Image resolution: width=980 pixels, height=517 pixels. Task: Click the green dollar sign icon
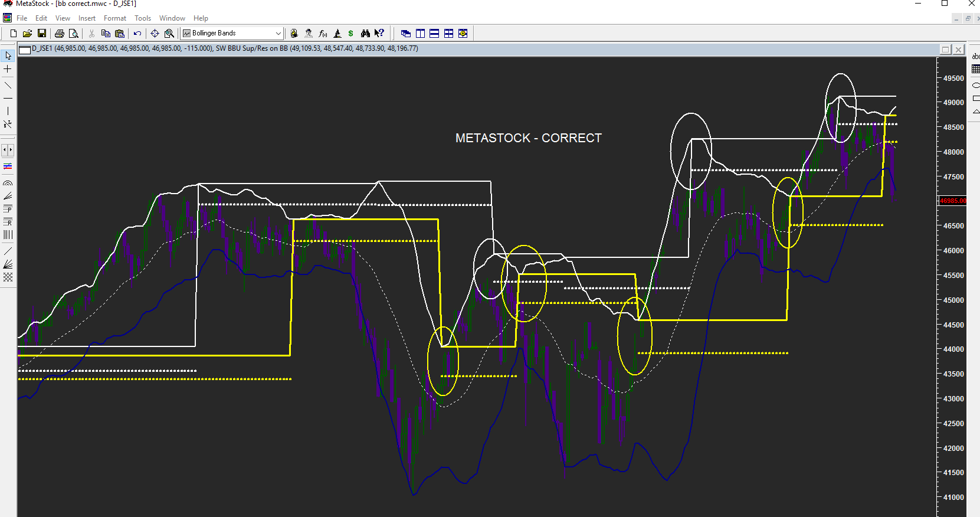[350, 34]
